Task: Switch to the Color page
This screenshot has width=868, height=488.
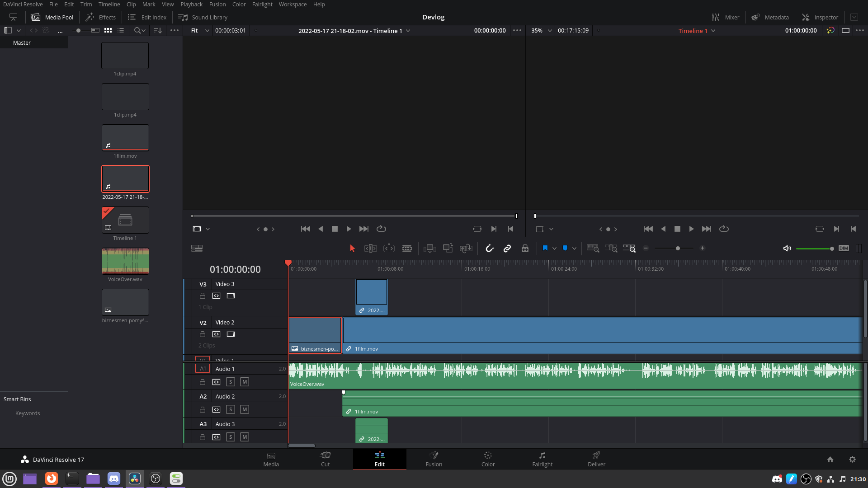Action: [x=488, y=459]
